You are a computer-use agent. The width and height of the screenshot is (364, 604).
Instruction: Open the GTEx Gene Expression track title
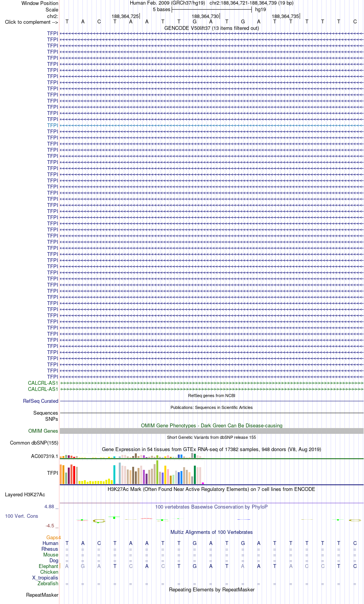pyautogui.click(x=212, y=449)
